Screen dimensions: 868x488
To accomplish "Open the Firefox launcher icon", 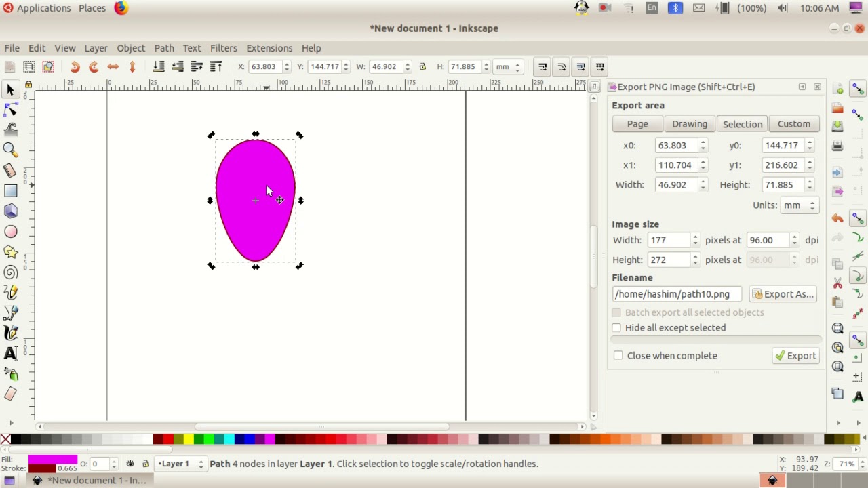I will point(121,8).
